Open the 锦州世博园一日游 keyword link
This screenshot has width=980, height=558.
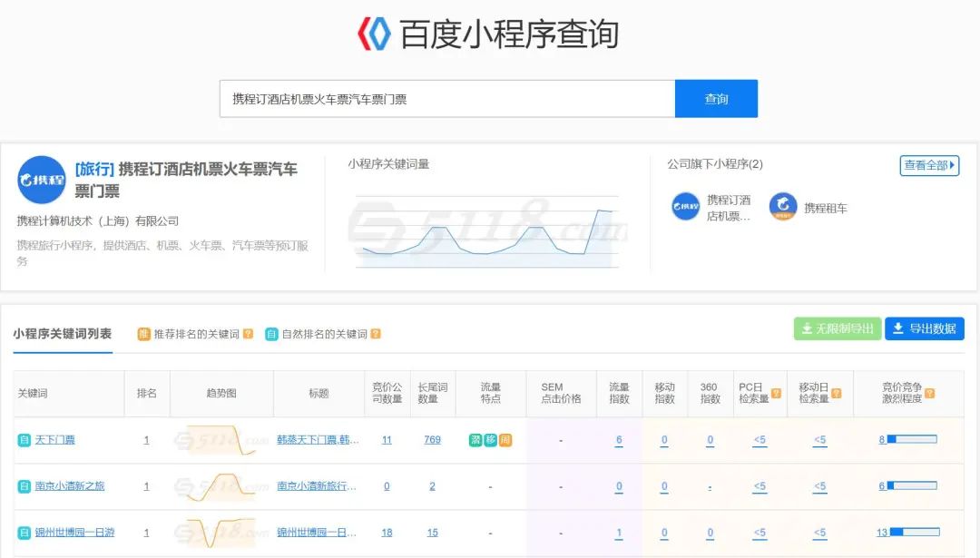pos(75,533)
